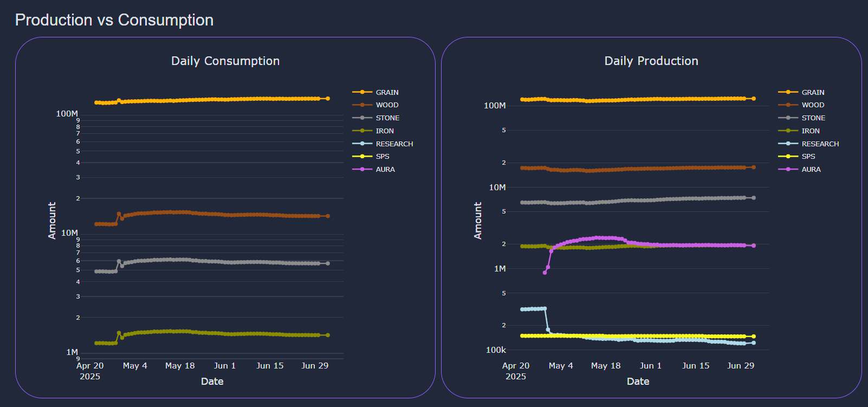Click Jun 29 tick label in Production chart

(741, 366)
